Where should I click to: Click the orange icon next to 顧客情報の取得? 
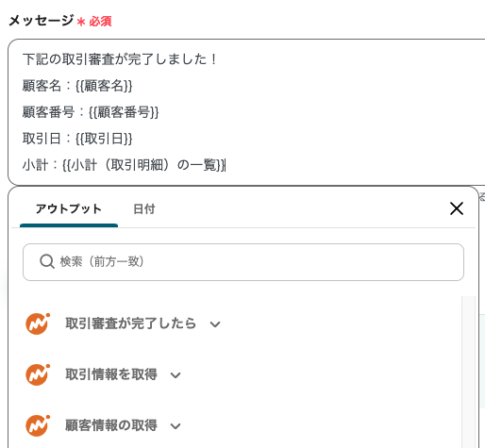(x=38, y=425)
